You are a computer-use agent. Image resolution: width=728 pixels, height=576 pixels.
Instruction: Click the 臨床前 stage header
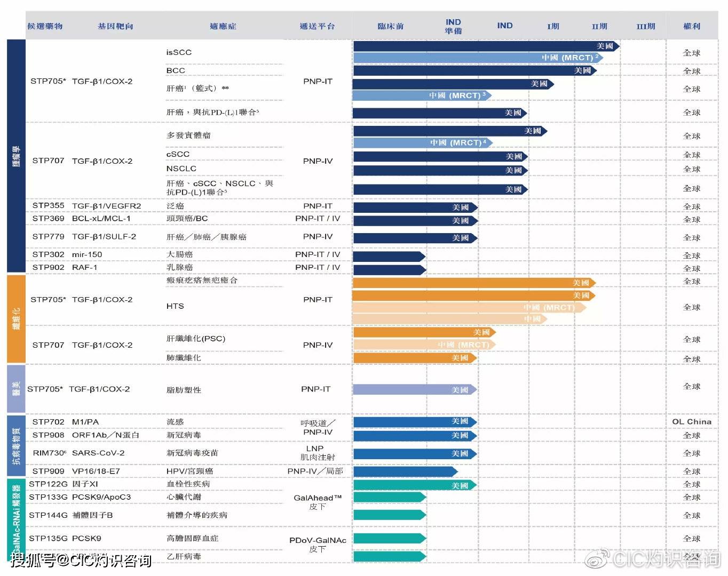pos(391,26)
